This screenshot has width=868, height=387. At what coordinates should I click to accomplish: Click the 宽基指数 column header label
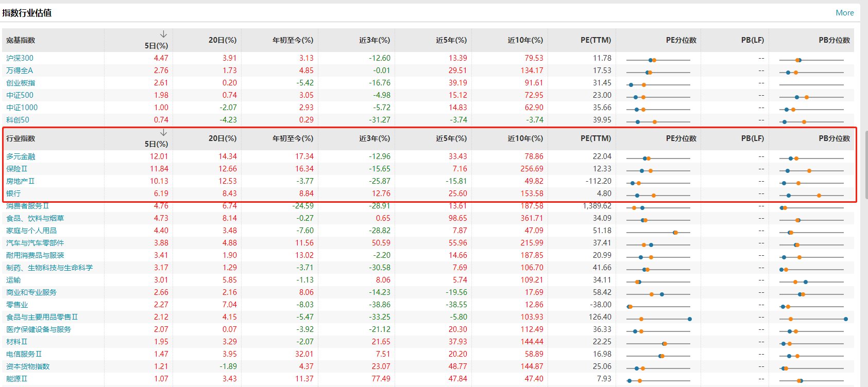coord(21,40)
